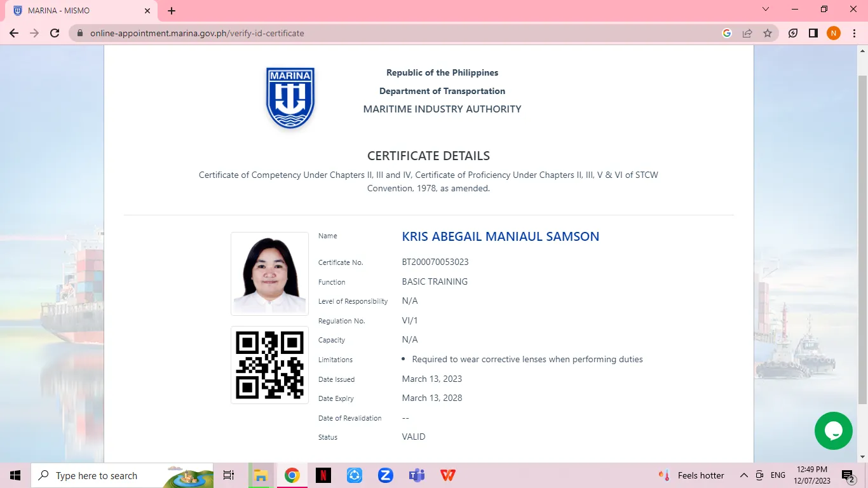
Task: Open Microsoft Teams in taskbar
Action: pyautogui.click(x=416, y=475)
